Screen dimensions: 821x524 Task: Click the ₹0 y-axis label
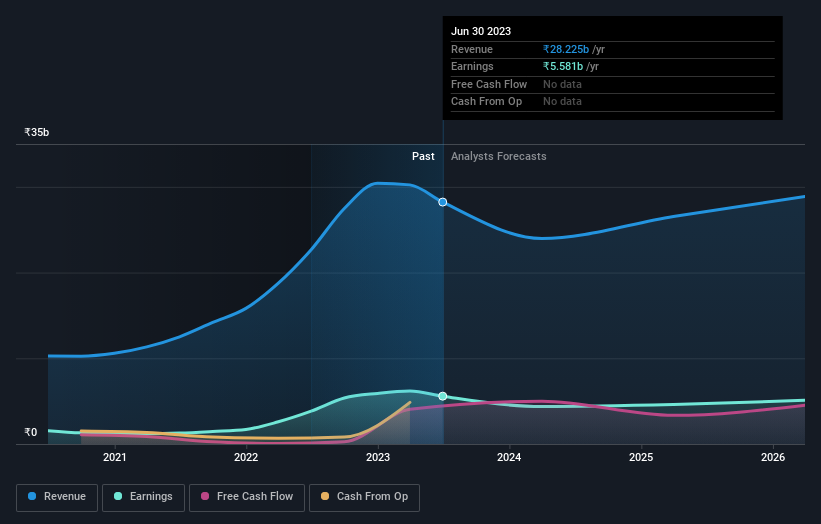pyautogui.click(x=31, y=432)
